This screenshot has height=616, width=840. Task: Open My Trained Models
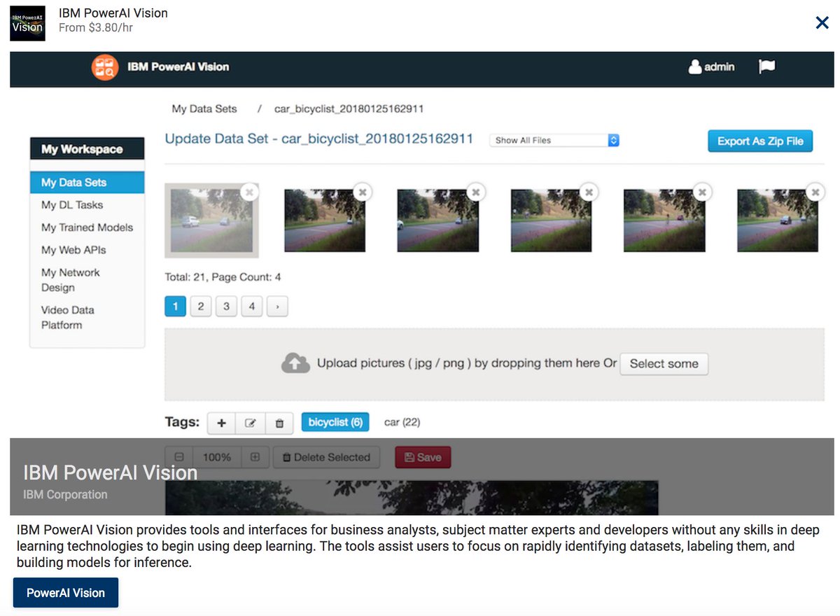(x=87, y=227)
